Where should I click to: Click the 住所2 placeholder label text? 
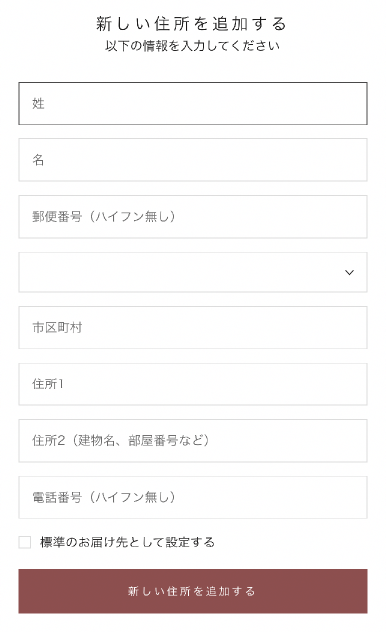48,441
